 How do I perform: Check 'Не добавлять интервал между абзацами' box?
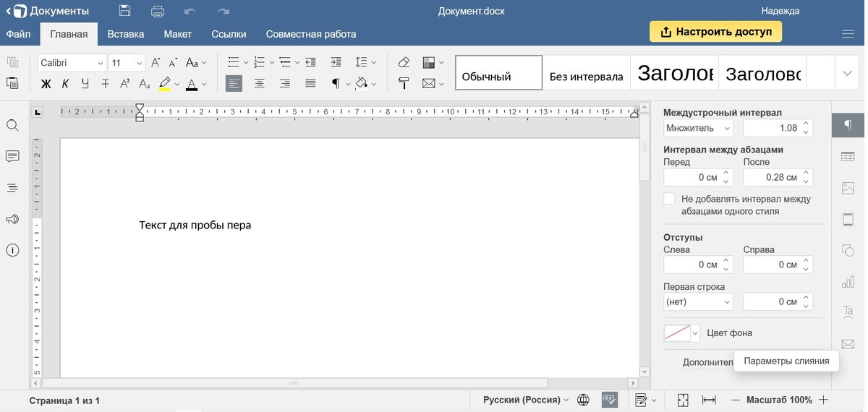click(x=670, y=199)
